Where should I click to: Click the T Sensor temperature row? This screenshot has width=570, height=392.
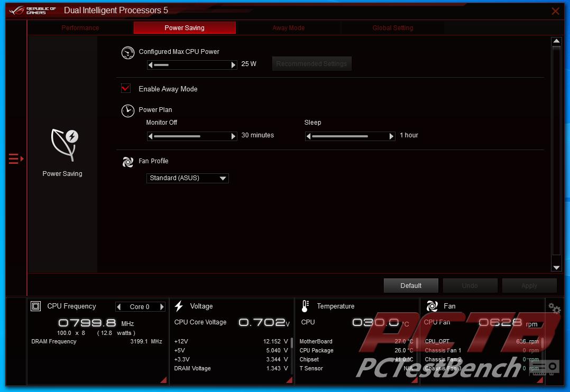(x=356, y=368)
